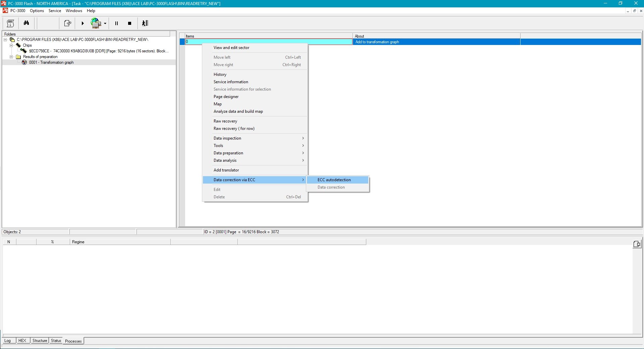Screen dimensions: 644x349
Task: Open the Service menu in menu bar
Action: click(55, 11)
